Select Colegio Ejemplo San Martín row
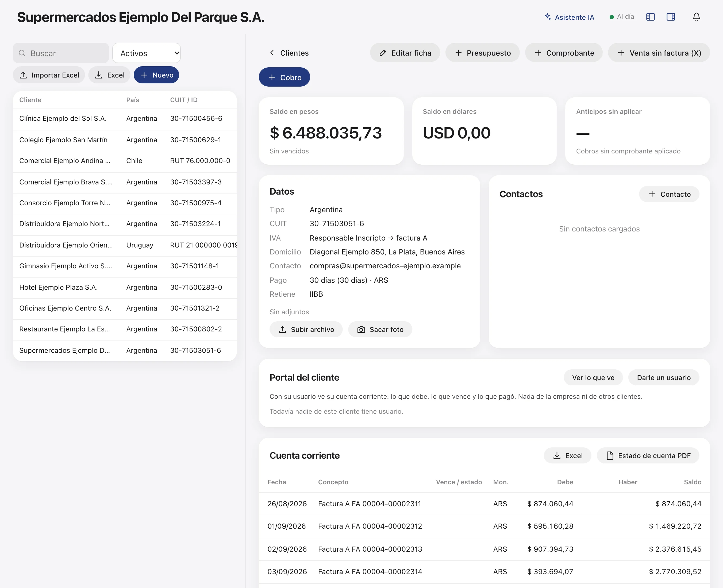This screenshot has height=588, width=723. pyautogui.click(x=125, y=140)
